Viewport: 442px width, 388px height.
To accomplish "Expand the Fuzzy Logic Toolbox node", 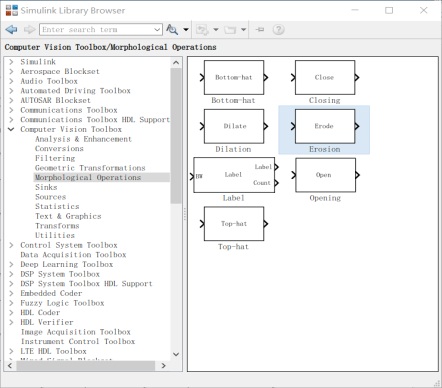I will [x=11, y=303].
